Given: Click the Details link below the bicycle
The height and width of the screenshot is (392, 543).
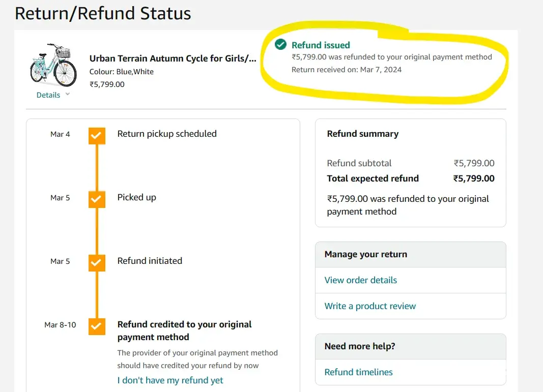Looking at the screenshot, I should point(48,95).
